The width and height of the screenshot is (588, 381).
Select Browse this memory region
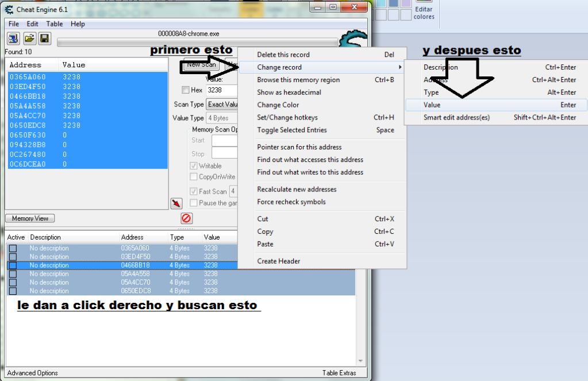coord(322,80)
